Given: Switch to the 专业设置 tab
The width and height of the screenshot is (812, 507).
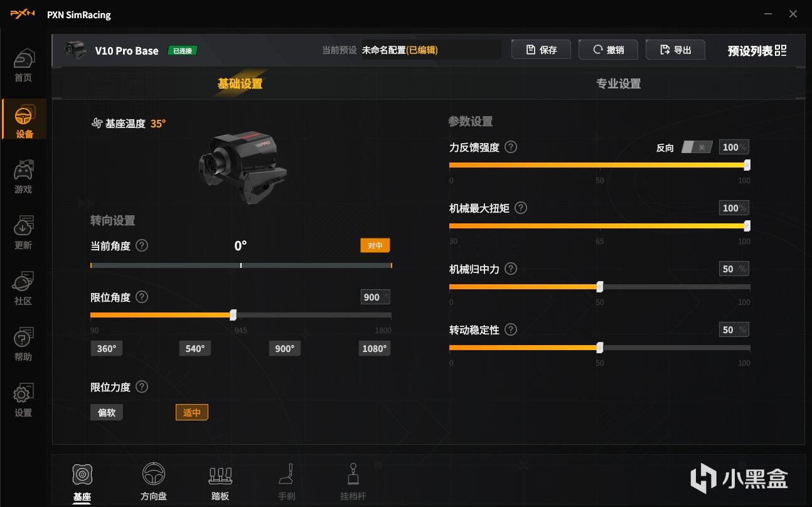Looking at the screenshot, I should point(619,83).
